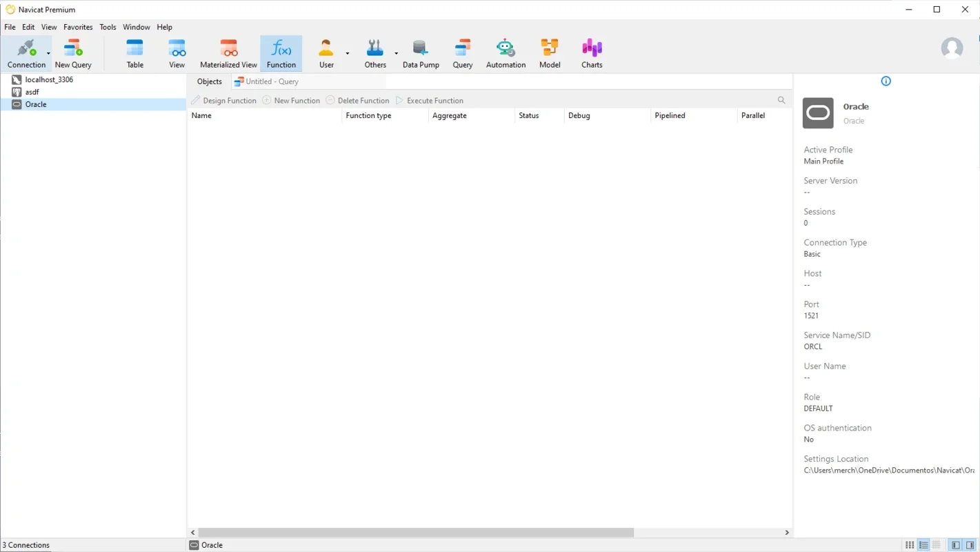This screenshot has width=980, height=552.
Task: Click Delete Function button
Action: [x=357, y=100]
